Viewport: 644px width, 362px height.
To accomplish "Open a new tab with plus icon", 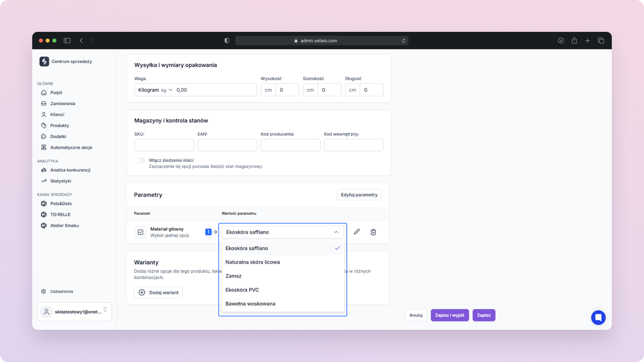I will 588,41.
